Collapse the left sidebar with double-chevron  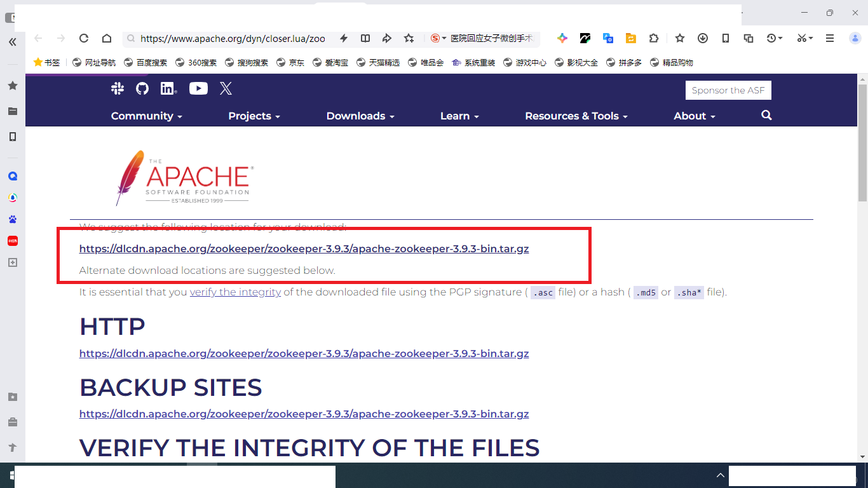[13, 42]
